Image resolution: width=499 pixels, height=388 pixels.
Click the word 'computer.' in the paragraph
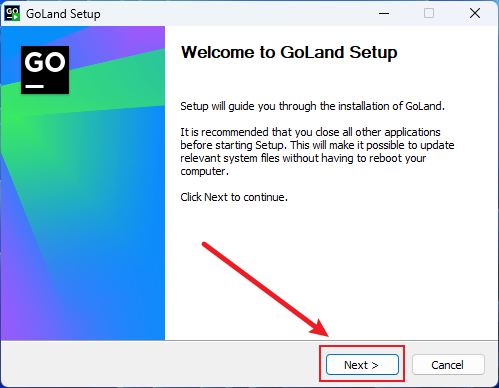(x=204, y=171)
